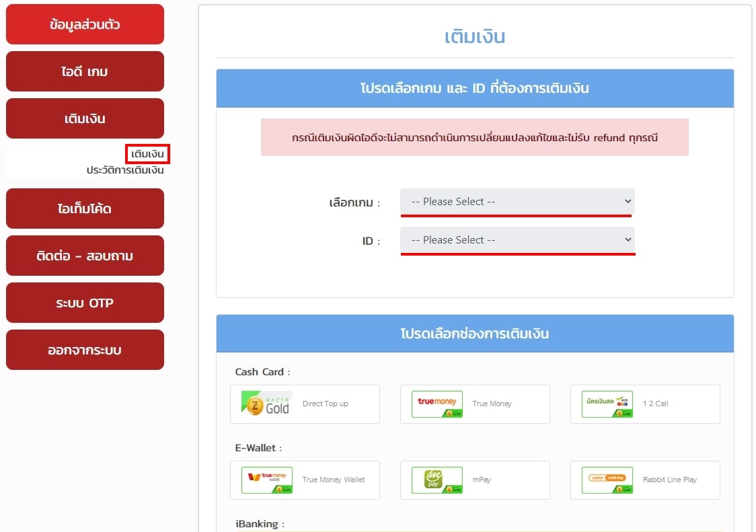Click the Razer Gold Direct Top up icon

[x=266, y=404]
